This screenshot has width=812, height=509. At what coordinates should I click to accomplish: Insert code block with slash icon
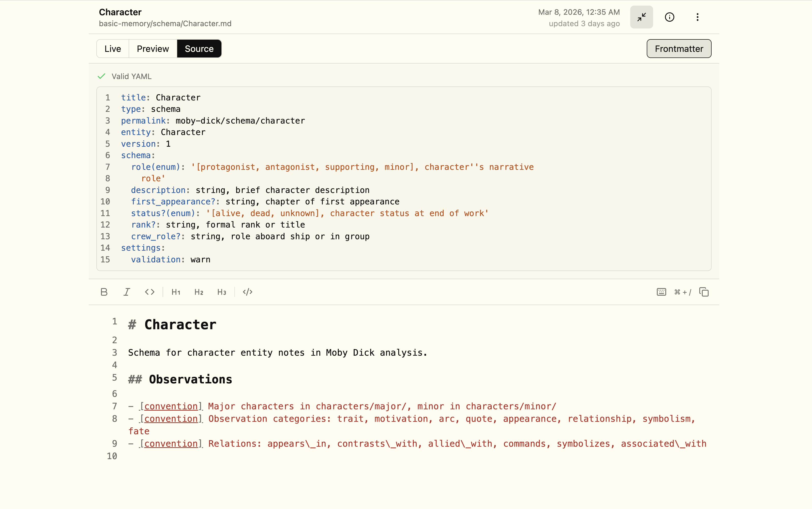[x=247, y=292]
